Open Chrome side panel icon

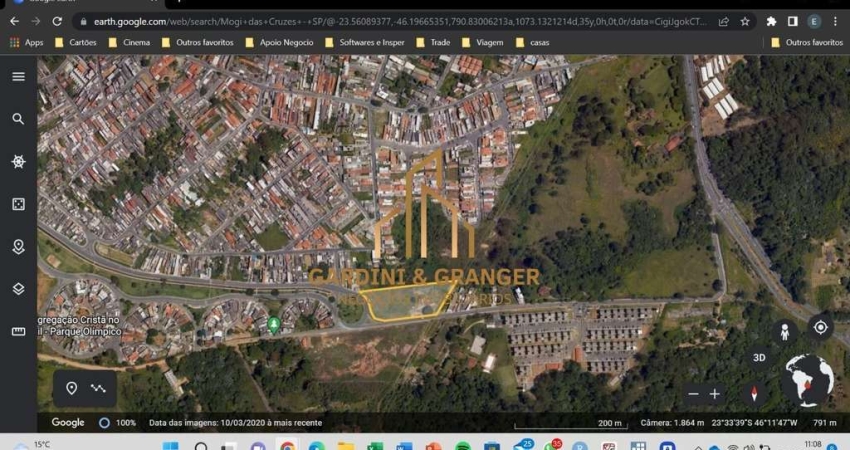click(793, 21)
